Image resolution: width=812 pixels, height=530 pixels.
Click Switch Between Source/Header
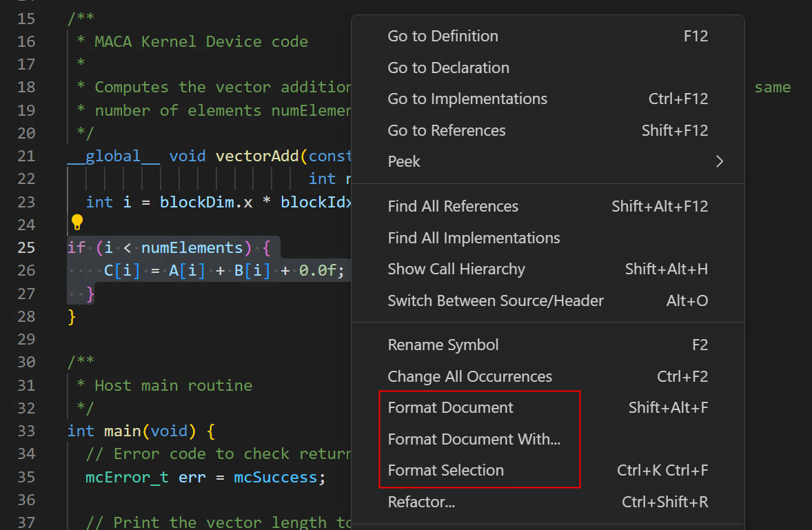tap(496, 300)
